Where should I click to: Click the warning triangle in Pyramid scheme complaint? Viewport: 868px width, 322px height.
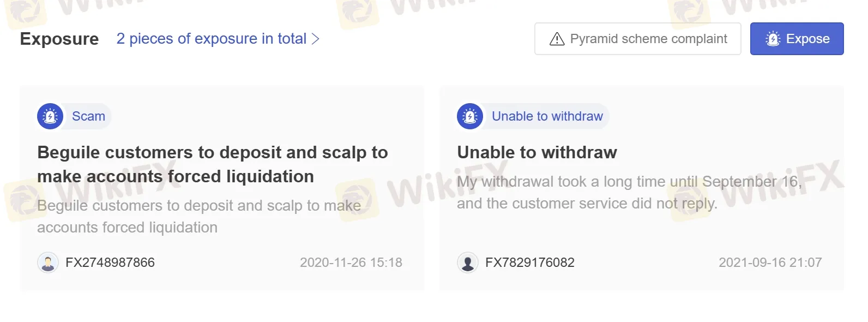556,39
